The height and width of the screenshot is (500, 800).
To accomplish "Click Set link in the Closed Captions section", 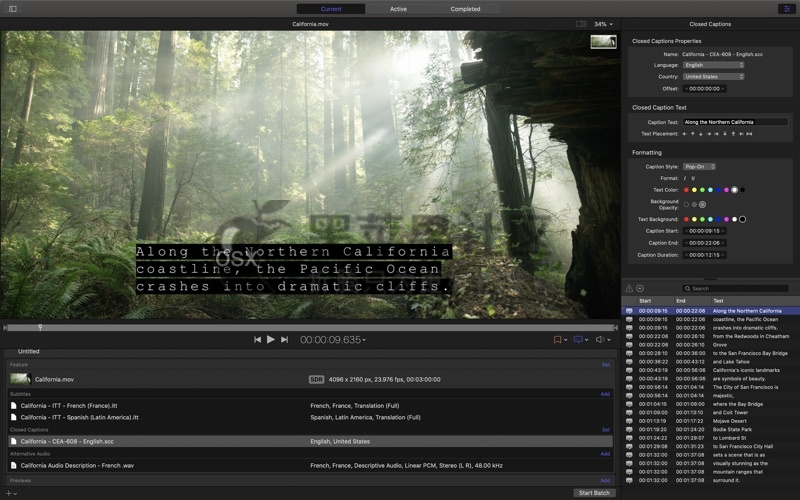I will (606, 430).
